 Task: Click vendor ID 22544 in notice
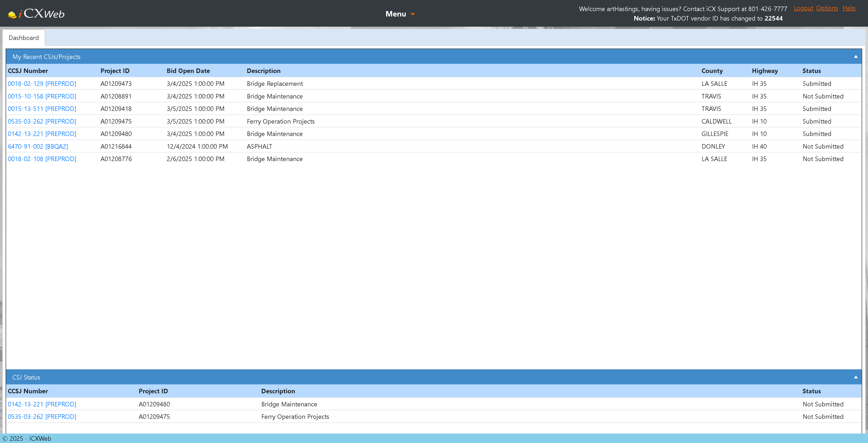[x=773, y=18]
